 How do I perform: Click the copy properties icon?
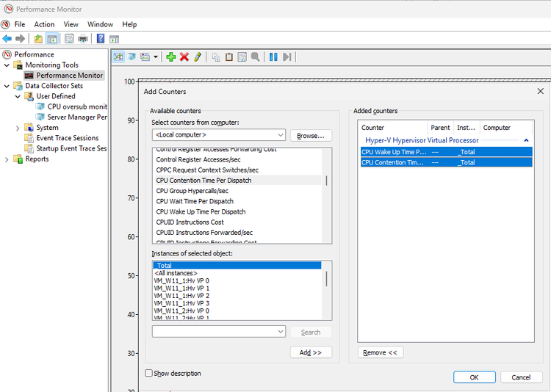pos(216,57)
